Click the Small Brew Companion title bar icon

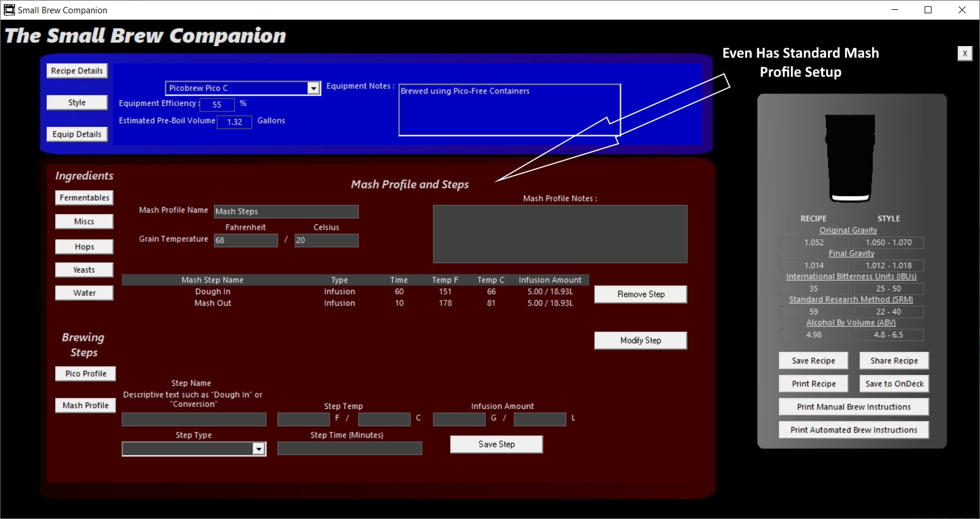coord(9,10)
